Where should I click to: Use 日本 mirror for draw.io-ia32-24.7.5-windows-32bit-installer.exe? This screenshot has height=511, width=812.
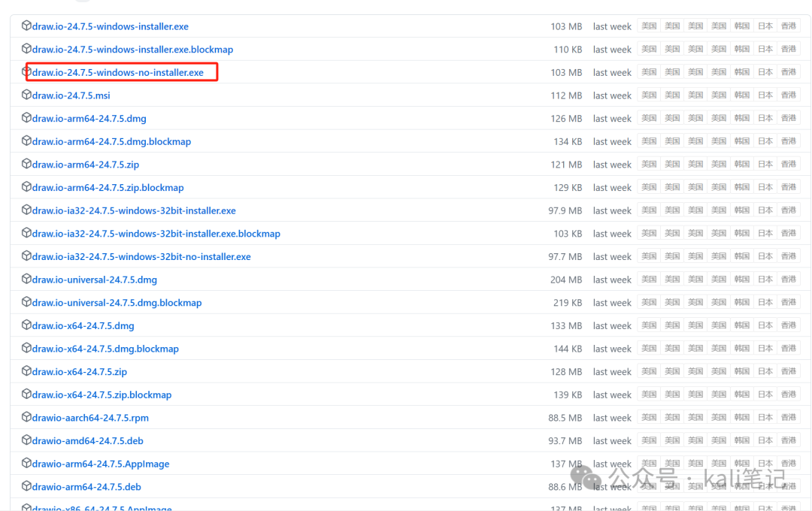point(765,210)
